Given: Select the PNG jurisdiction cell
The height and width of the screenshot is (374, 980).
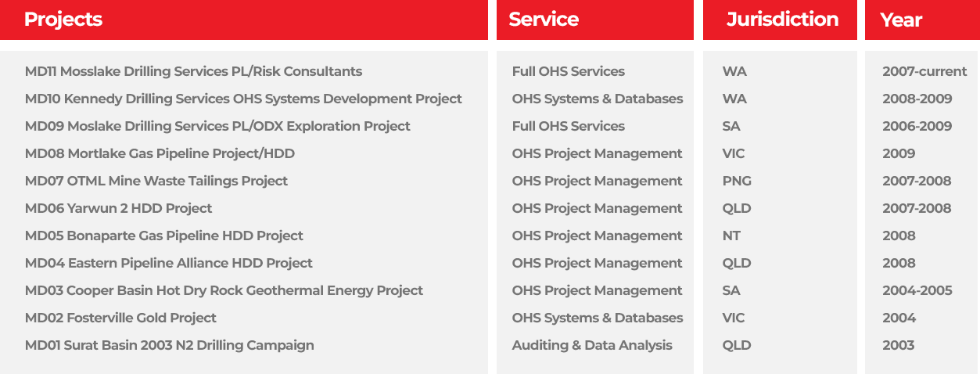Looking at the screenshot, I should coord(737,181).
